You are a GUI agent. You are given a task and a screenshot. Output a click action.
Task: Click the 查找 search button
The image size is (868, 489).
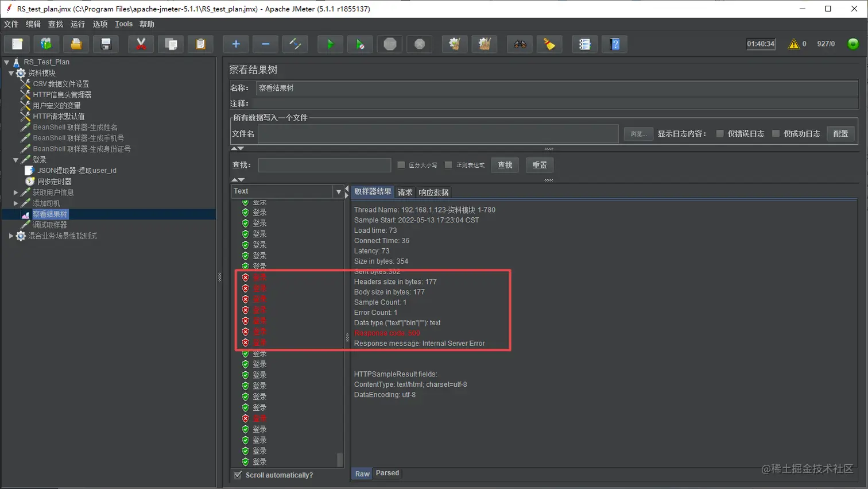[x=505, y=165]
